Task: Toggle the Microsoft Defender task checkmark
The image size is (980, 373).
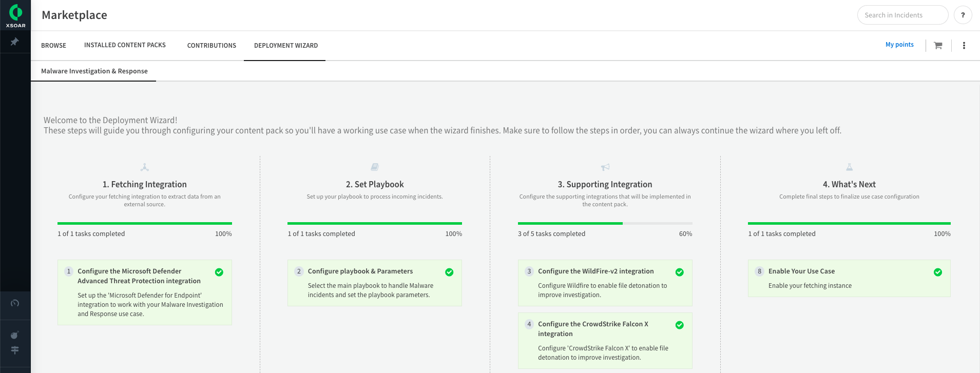Action: 219,272
